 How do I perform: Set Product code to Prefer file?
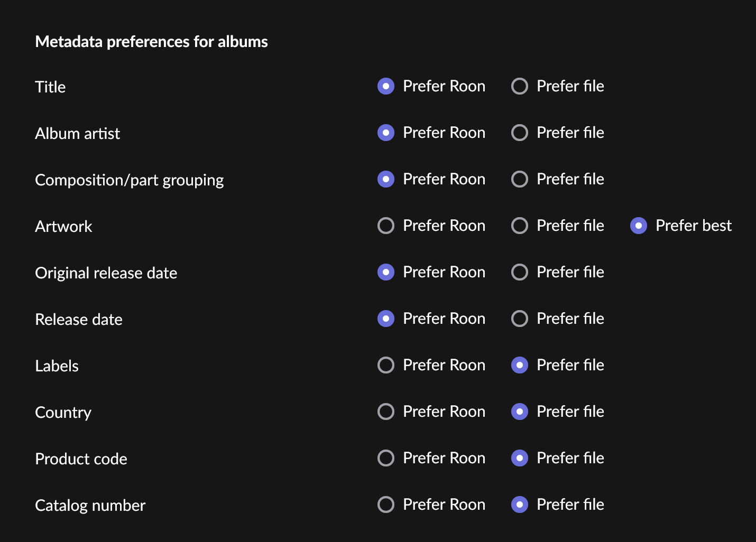pyautogui.click(x=520, y=458)
